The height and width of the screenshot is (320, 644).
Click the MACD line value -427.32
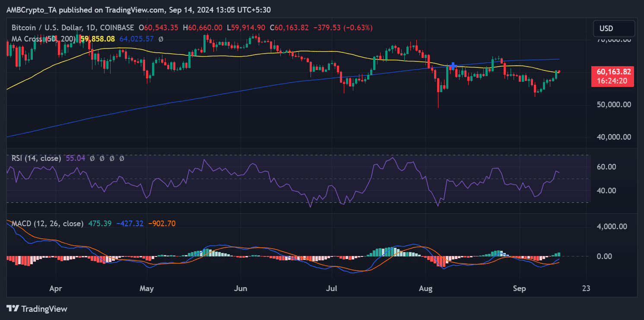(x=130, y=224)
